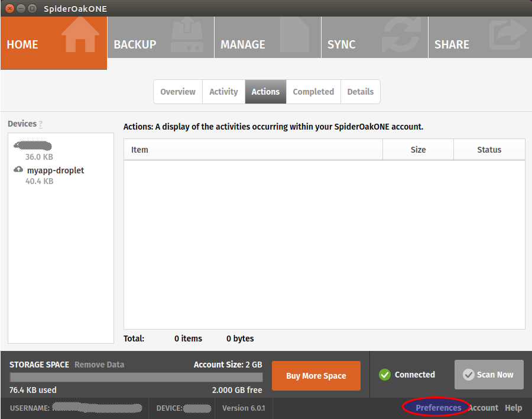Click the Remove Data link
The height and width of the screenshot is (419, 532).
pyautogui.click(x=99, y=365)
